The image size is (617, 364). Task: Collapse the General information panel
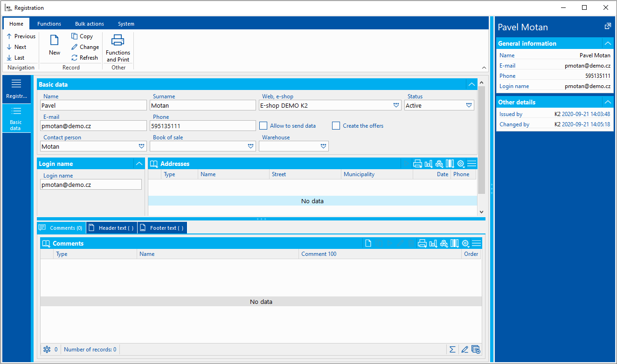point(608,43)
